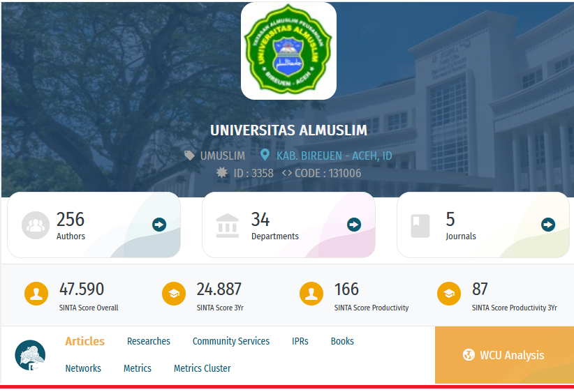Click the 256 Authors count
Image resolution: width=574 pixels, height=392 pixels.
point(71,220)
